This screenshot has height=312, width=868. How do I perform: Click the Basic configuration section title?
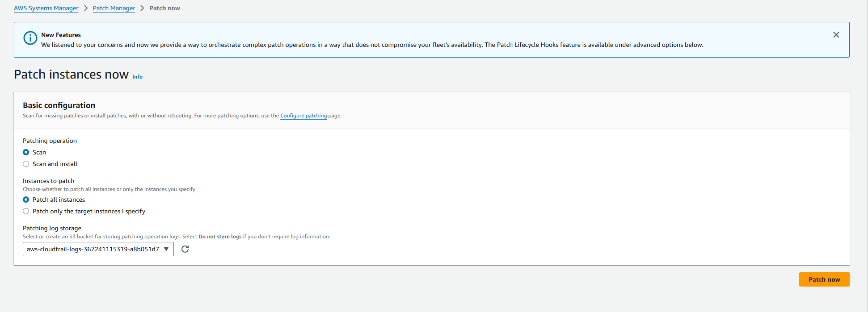59,105
